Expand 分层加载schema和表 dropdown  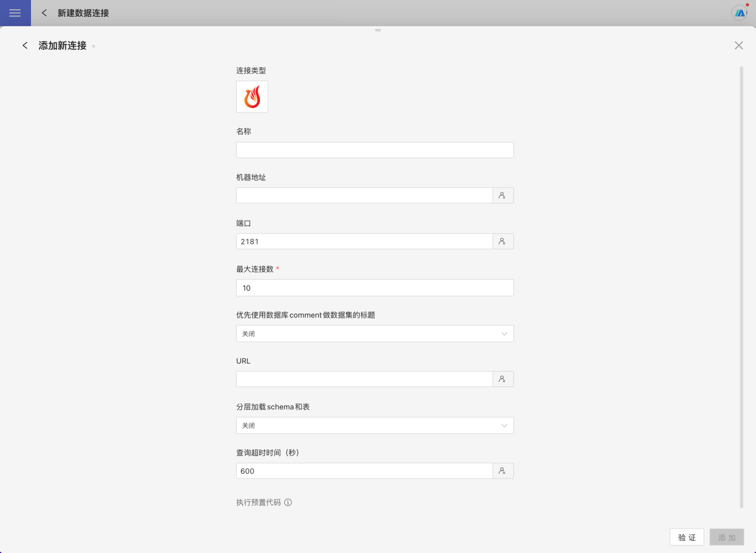(374, 426)
